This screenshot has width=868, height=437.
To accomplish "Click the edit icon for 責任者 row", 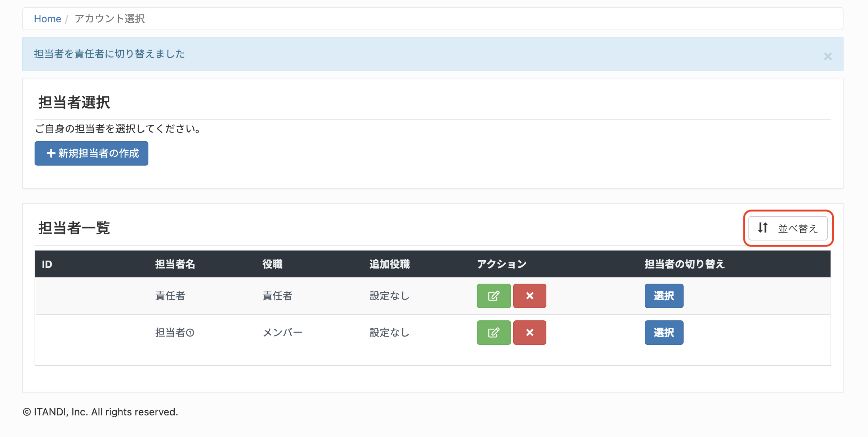I will (494, 296).
